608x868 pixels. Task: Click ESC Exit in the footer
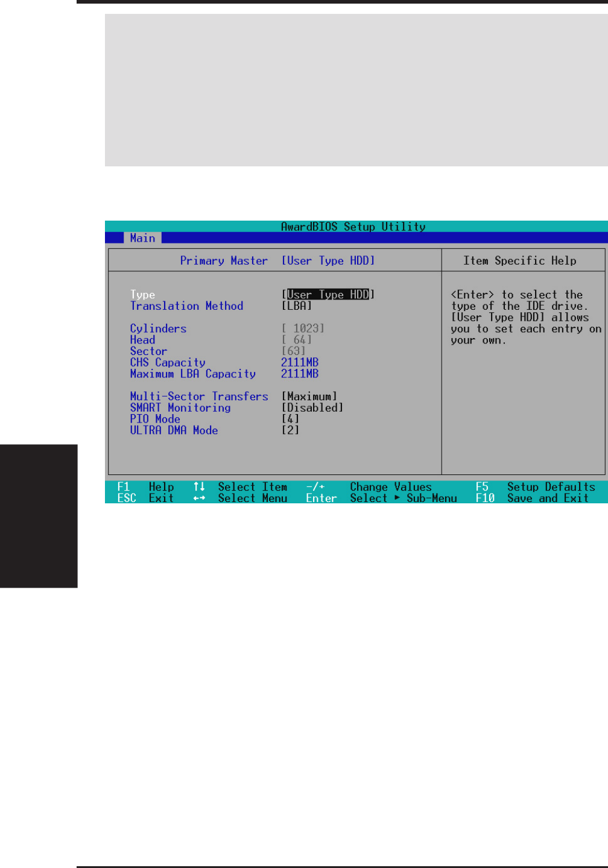pos(145,498)
